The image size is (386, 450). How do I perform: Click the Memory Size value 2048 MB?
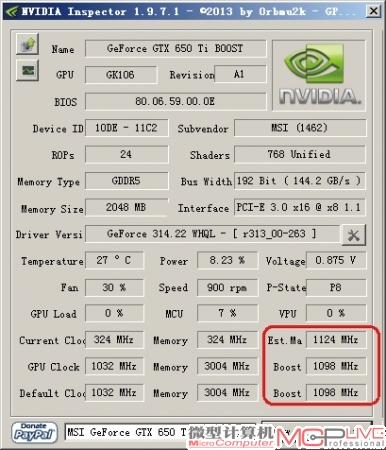tap(127, 208)
